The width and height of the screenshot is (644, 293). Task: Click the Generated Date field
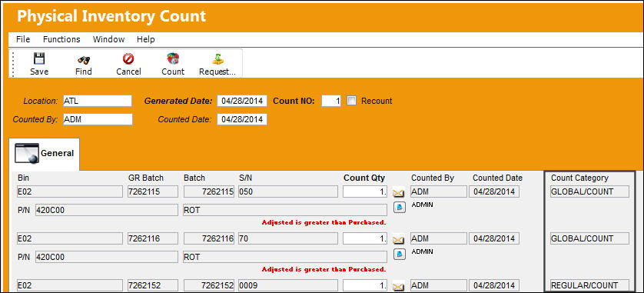[x=242, y=101]
